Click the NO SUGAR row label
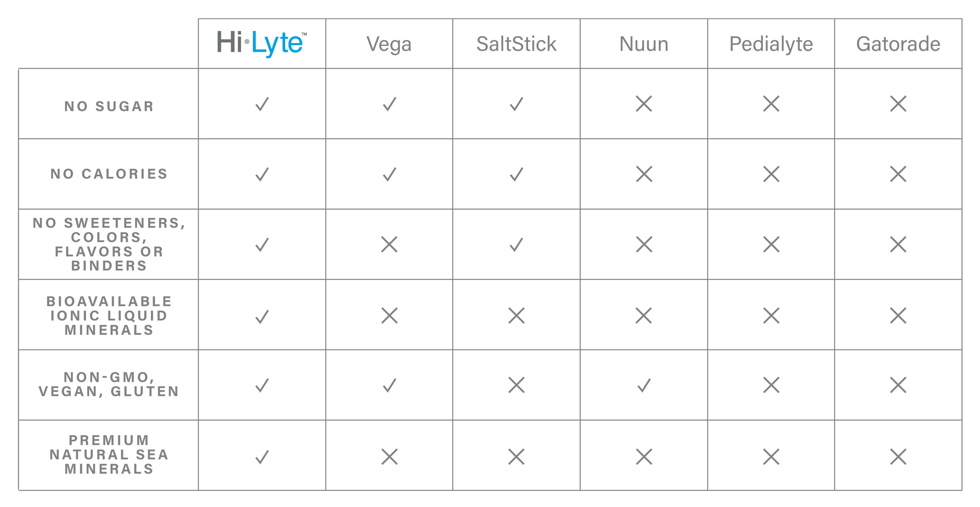 point(109,106)
